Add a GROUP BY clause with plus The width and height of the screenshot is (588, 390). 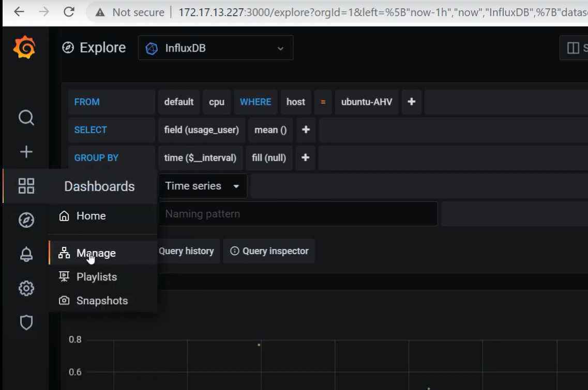pyautogui.click(x=305, y=158)
